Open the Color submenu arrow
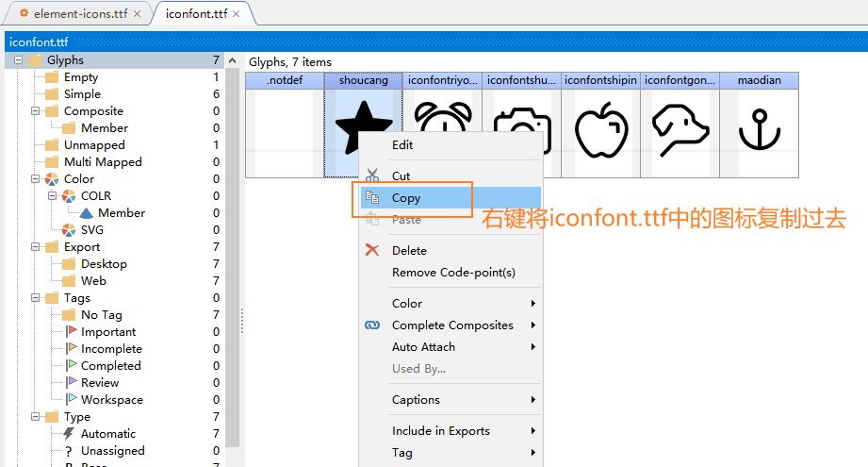Screen dimensions: 868x467 pyautogui.click(x=533, y=304)
